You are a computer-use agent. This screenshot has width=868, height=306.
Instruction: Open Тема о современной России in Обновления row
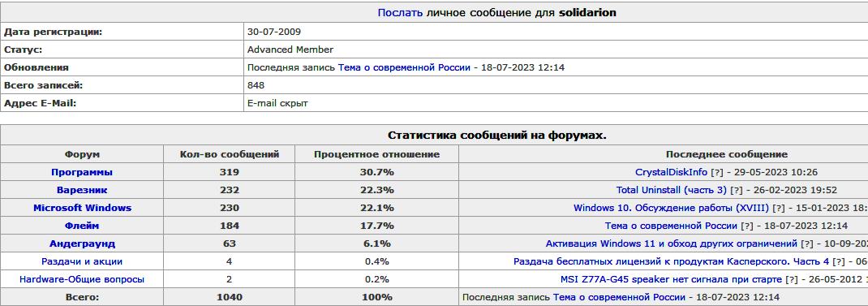coord(404,67)
